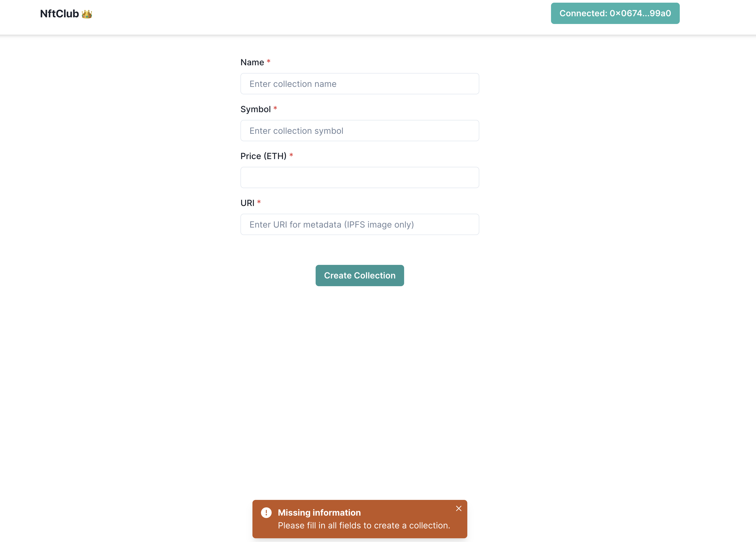Click the Connected wallet address button
The image size is (756, 542).
tap(615, 13)
